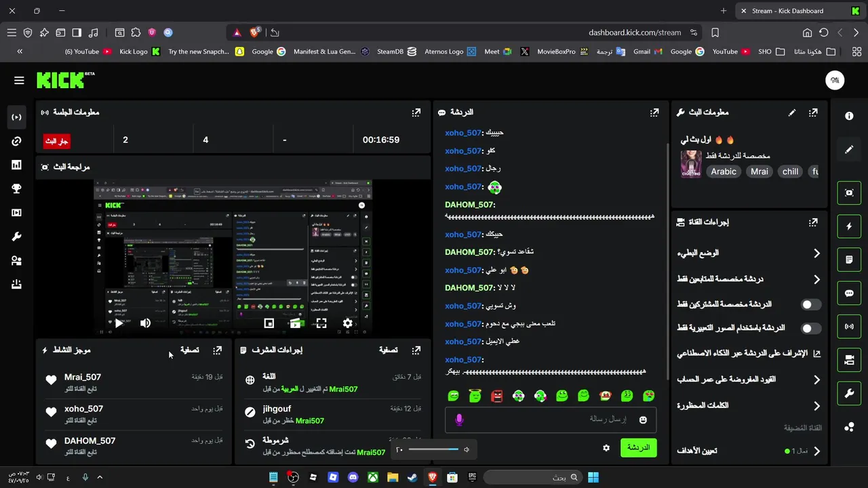Click the info icon in right widget bar
Image resolution: width=868 pixels, height=488 pixels.
[849, 117]
